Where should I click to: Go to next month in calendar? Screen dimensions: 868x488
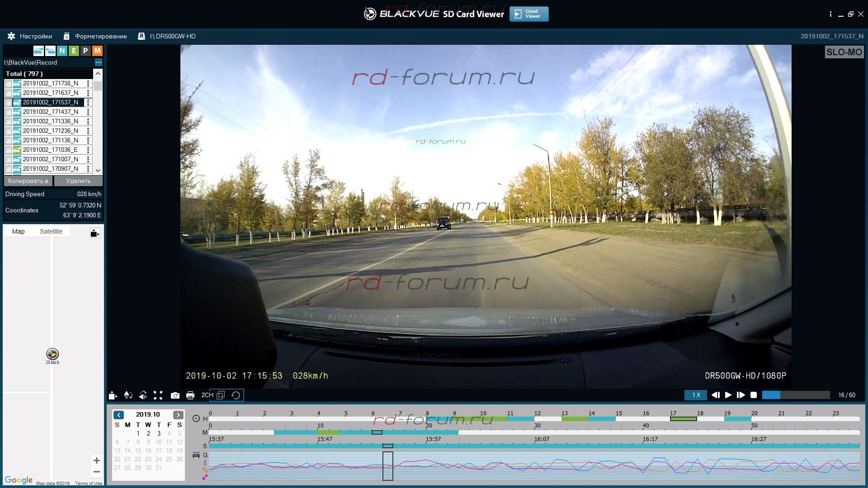pos(178,415)
